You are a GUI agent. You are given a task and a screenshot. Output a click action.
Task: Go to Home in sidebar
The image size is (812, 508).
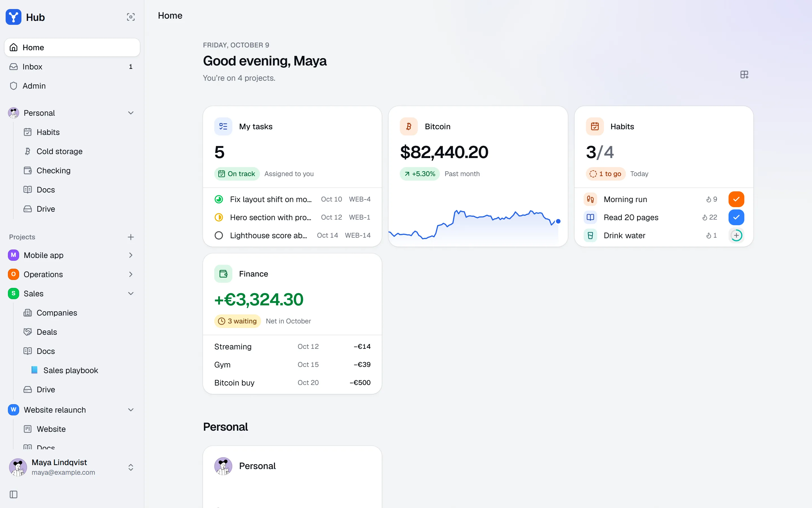pos(72,47)
